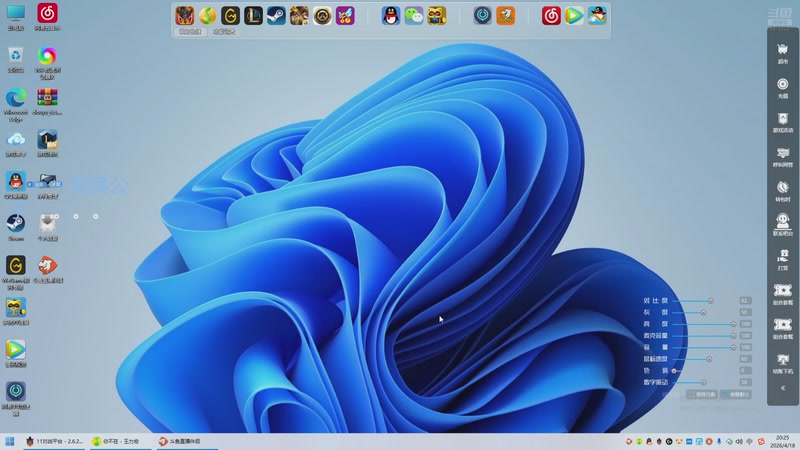Open WeChat in the top dock
This screenshot has height=450, width=800.
[x=413, y=15]
